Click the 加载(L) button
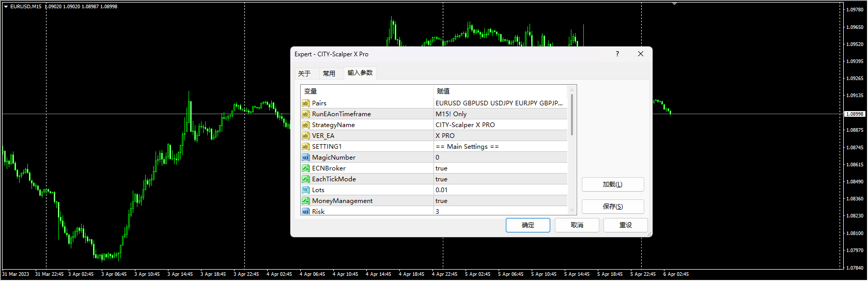The height and width of the screenshot is (281, 868). [613, 184]
